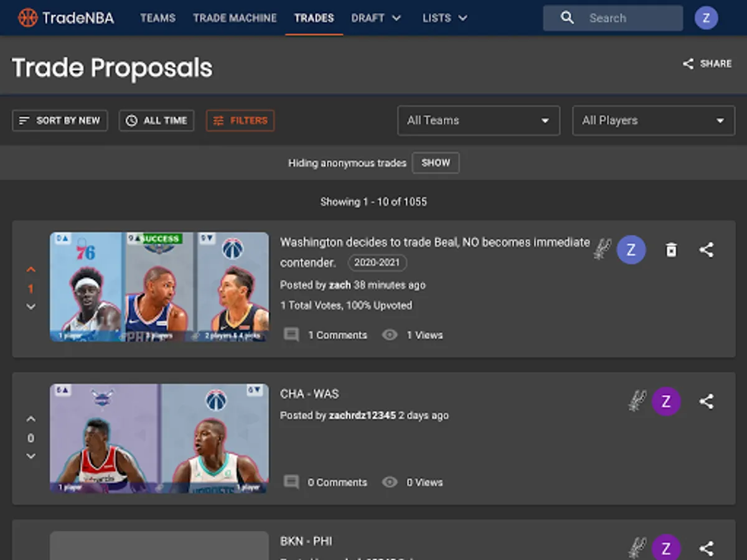This screenshot has width=747, height=560.
Task: Open poster zach's profile link
Action: tap(340, 285)
